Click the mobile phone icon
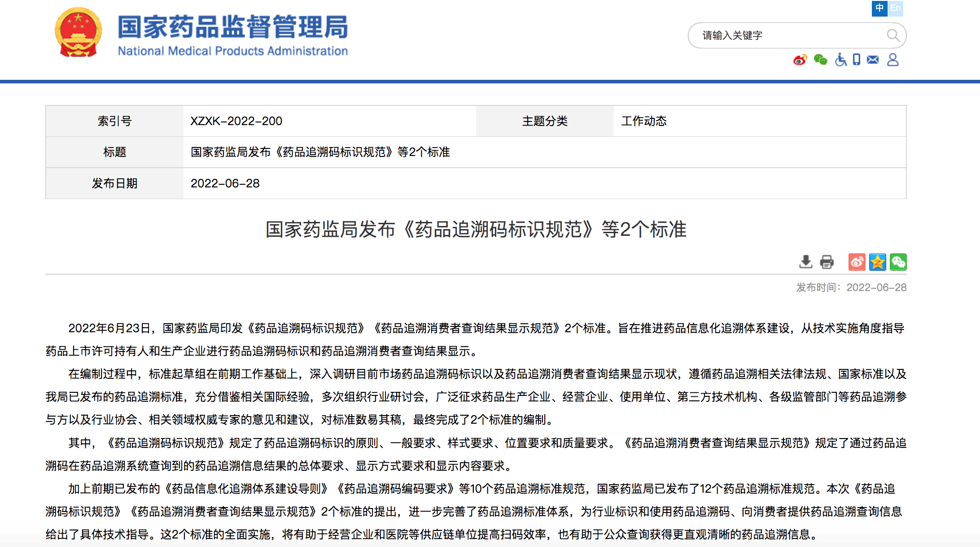This screenshot has width=980, height=547. pos(857,60)
